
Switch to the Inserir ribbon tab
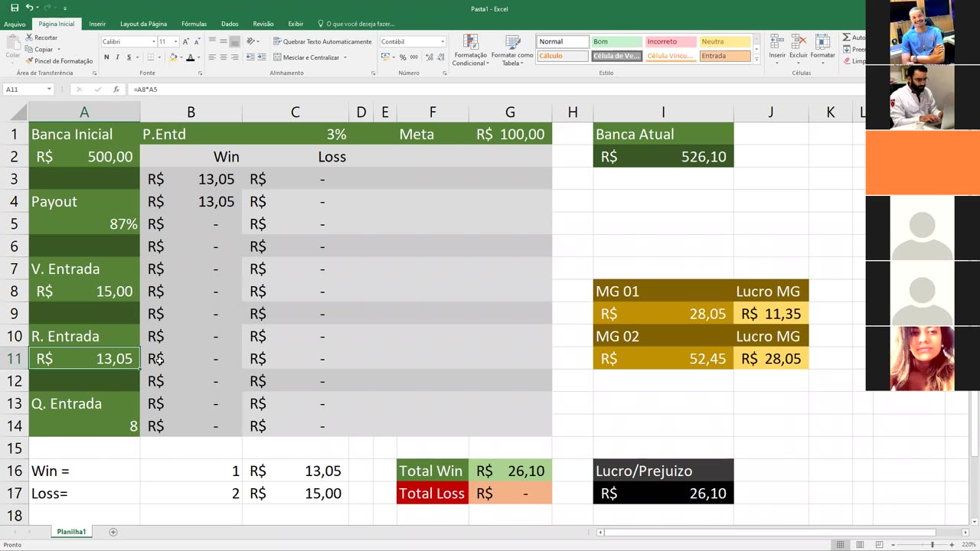point(97,24)
